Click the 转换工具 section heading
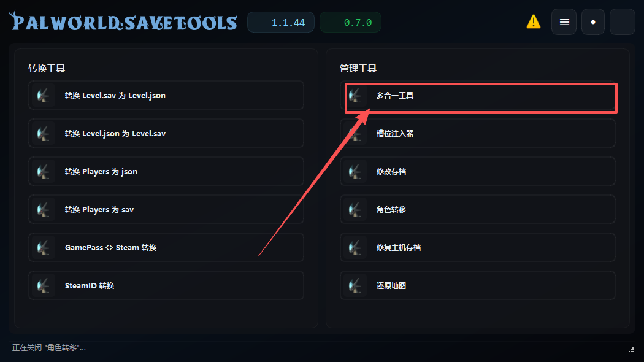Viewport: 644px width, 362px height. [x=47, y=68]
